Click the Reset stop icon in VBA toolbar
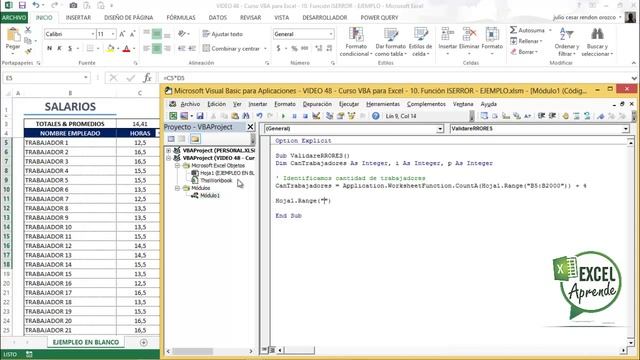This screenshot has height=360, width=640. 305,116
